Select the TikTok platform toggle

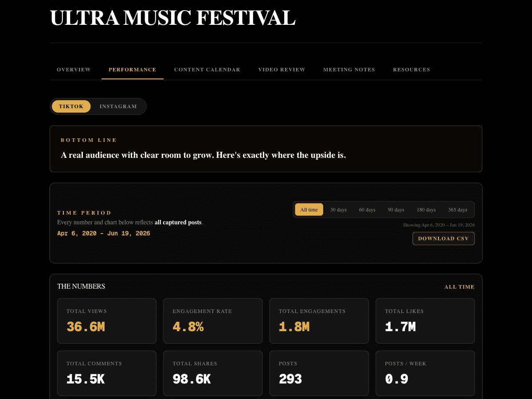click(71, 106)
